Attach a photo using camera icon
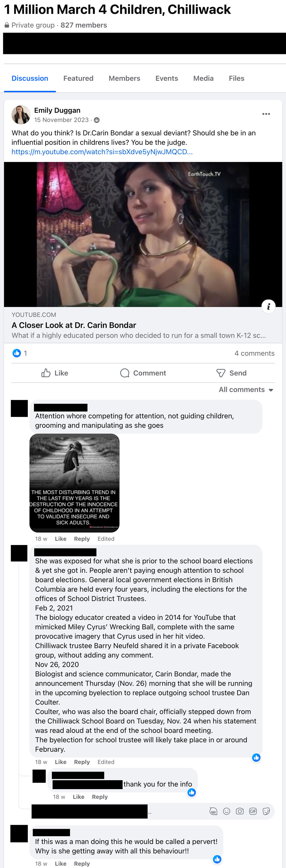The height and width of the screenshot is (868, 286). [240, 811]
